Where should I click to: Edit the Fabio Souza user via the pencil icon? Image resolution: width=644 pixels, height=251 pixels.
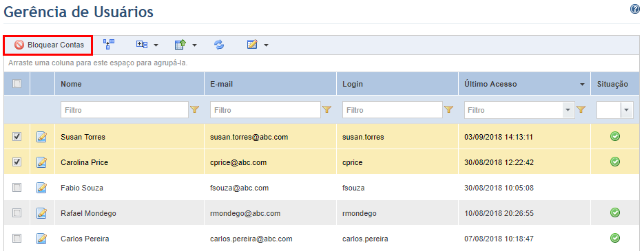[x=41, y=188]
